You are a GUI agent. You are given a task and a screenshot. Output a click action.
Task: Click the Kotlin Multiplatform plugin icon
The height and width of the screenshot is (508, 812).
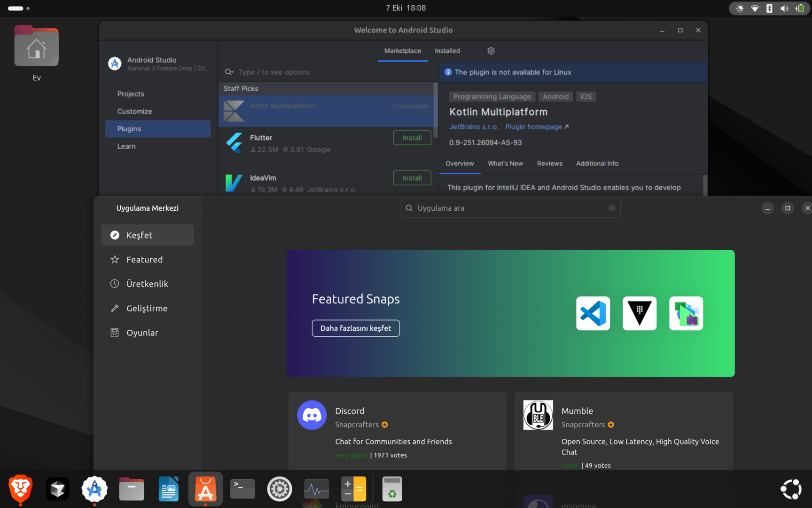tap(234, 111)
